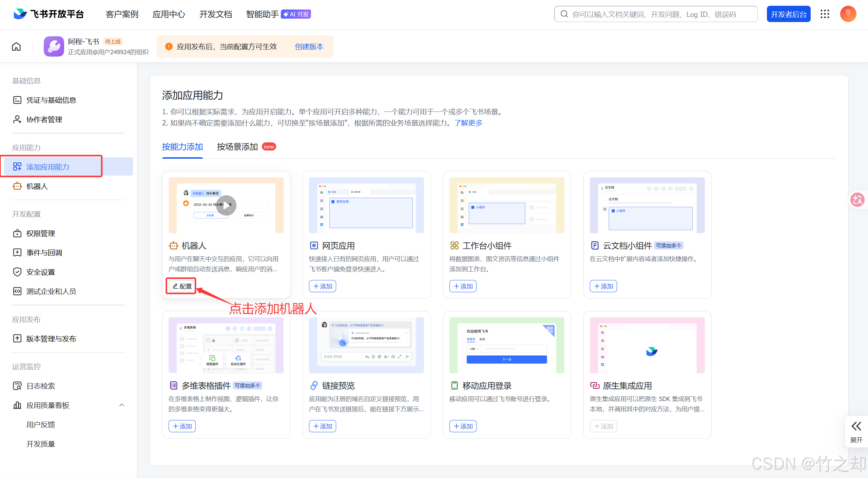Switch to the 按场景添加 tab

click(237, 147)
